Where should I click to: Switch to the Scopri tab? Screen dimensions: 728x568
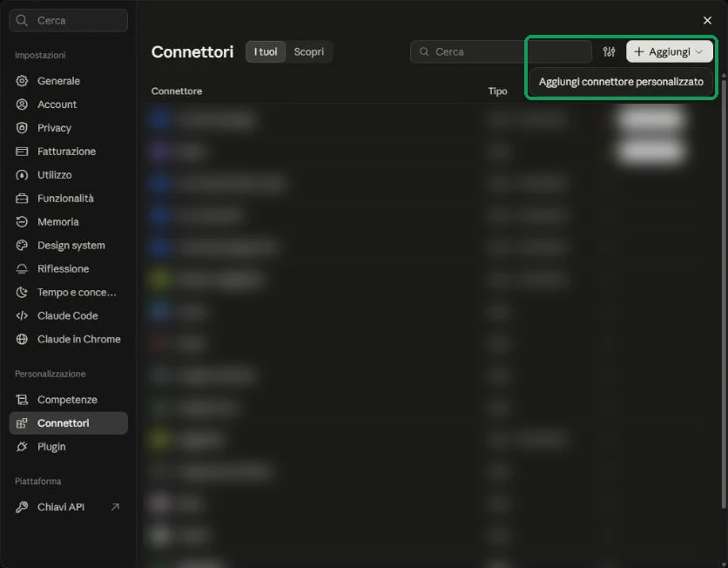(309, 51)
